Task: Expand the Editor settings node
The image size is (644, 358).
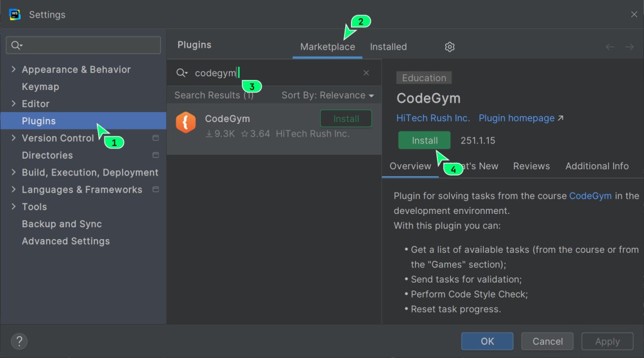Action: [x=14, y=104]
